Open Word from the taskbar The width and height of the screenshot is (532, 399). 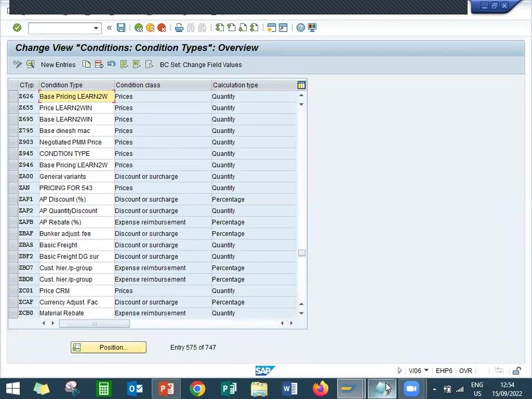(x=289, y=388)
